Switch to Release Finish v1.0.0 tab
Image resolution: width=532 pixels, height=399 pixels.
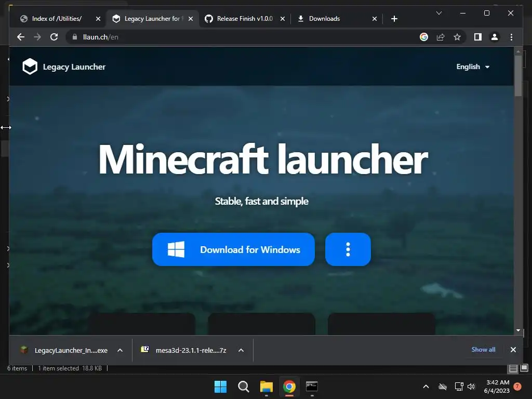point(245,19)
